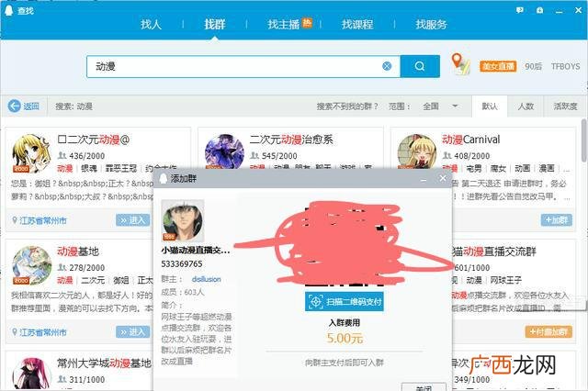The height and width of the screenshot is (391, 588).
Task: Click the orange +付费加群 button
Action: tap(548, 331)
